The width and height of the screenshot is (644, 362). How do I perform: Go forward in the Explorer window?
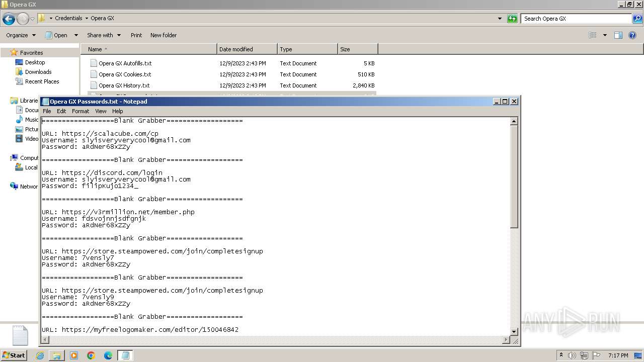tap(23, 19)
